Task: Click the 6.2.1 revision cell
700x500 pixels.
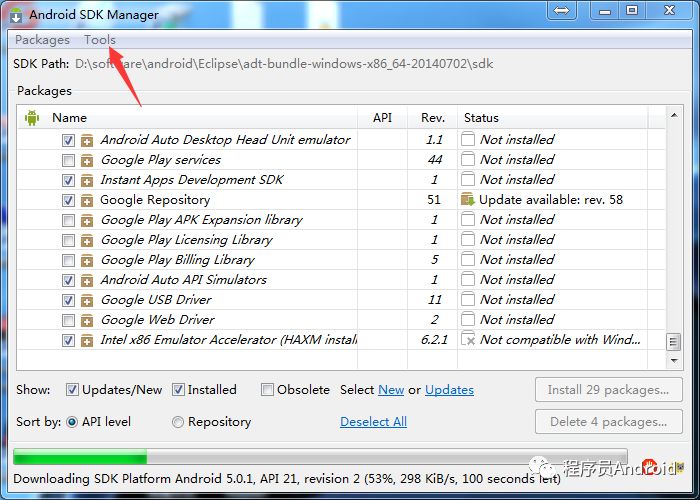Action: [x=434, y=340]
